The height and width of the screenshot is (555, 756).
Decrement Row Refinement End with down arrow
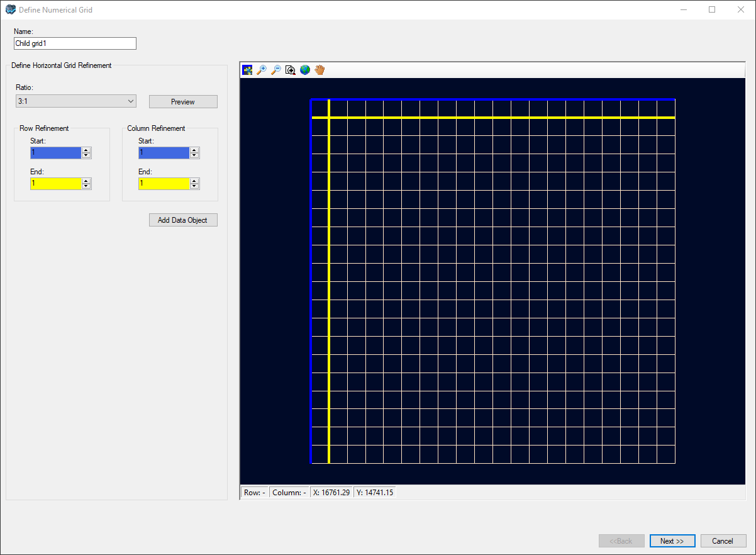(86, 186)
